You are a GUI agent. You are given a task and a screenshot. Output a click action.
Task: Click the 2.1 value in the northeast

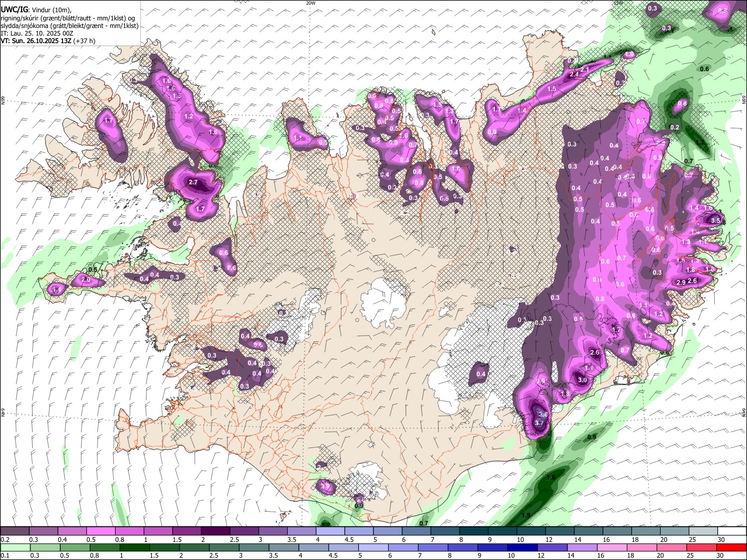pyautogui.click(x=585, y=69)
